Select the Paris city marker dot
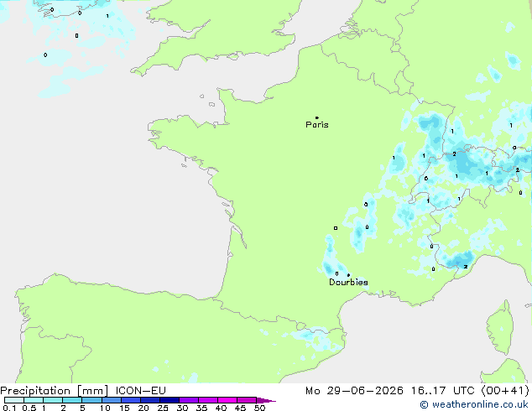 tap(317, 117)
